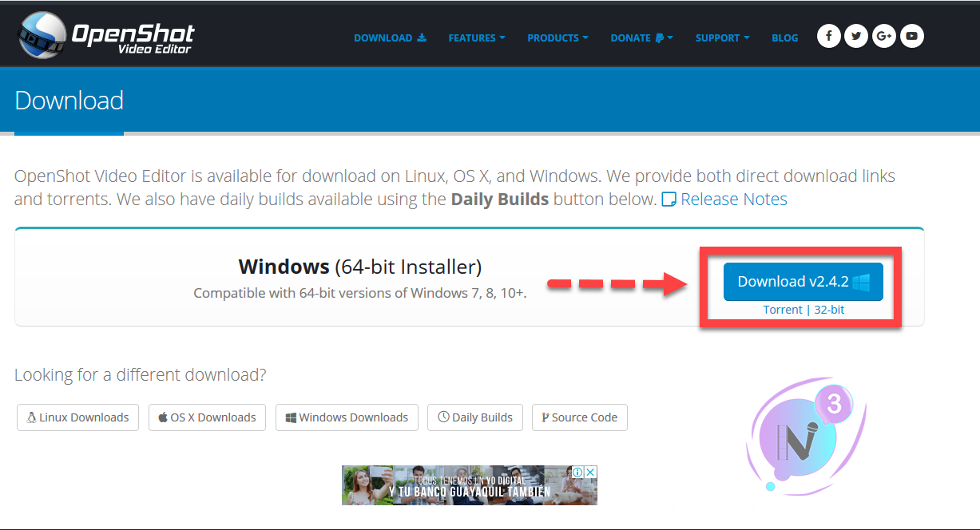Open the Twitter social icon
Image resolution: width=980 pixels, height=530 pixels.
click(x=856, y=36)
